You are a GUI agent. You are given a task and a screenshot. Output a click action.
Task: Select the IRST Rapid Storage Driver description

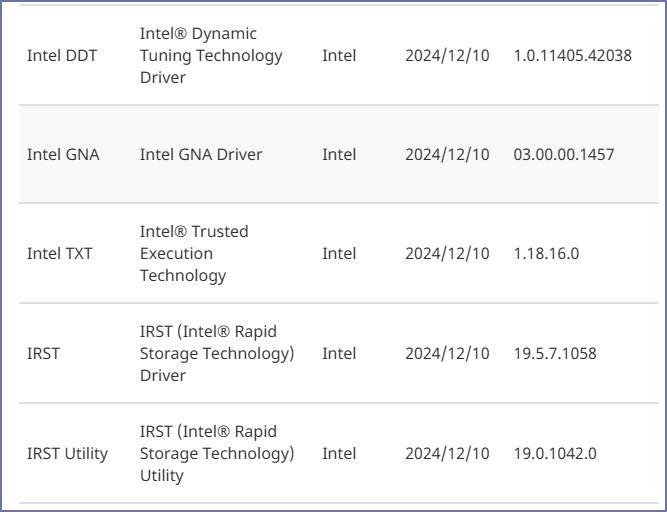click(217, 353)
